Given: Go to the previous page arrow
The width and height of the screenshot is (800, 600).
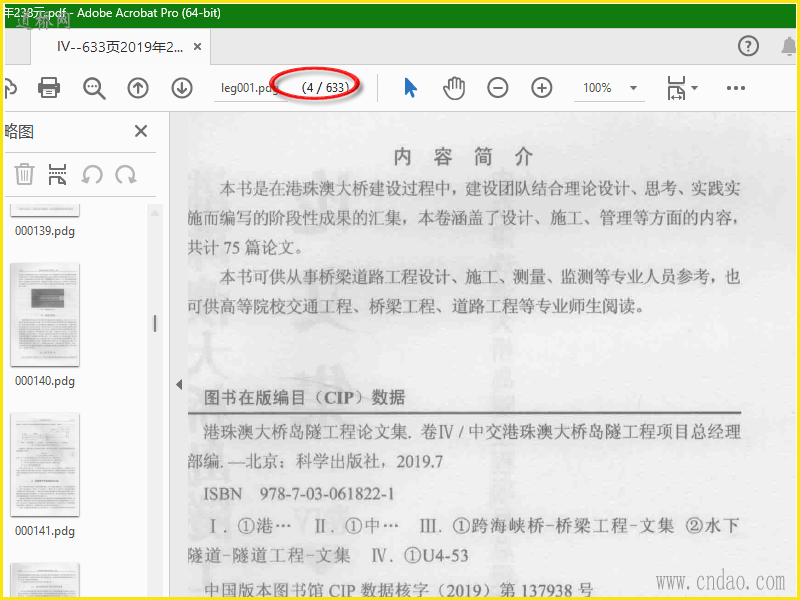Looking at the screenshot, I should click(138, 88).
